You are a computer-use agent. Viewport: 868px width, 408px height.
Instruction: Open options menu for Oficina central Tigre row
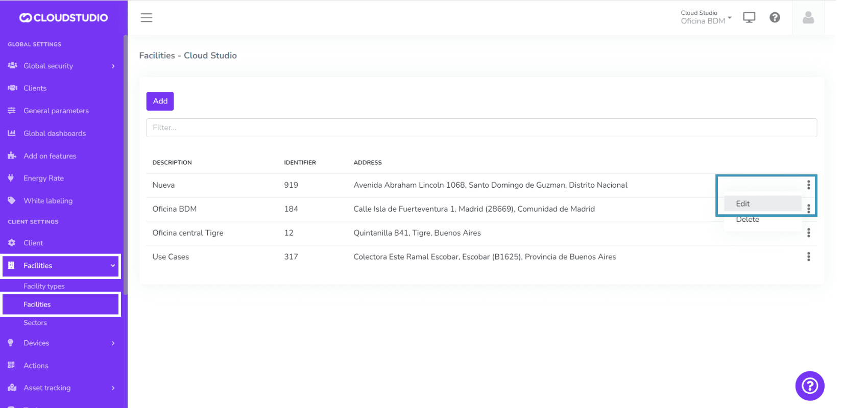(809, 233)
